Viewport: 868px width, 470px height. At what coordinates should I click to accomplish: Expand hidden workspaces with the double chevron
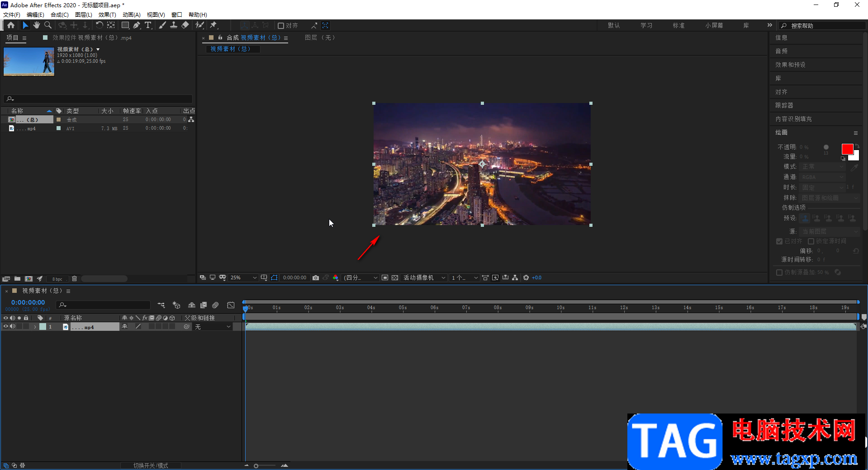(x=770, y=25)
